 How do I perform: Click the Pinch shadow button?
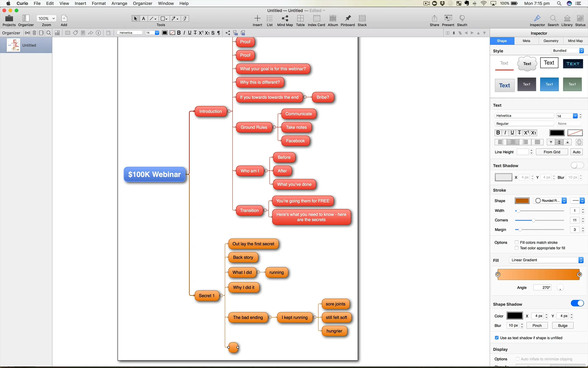[537, 325]
